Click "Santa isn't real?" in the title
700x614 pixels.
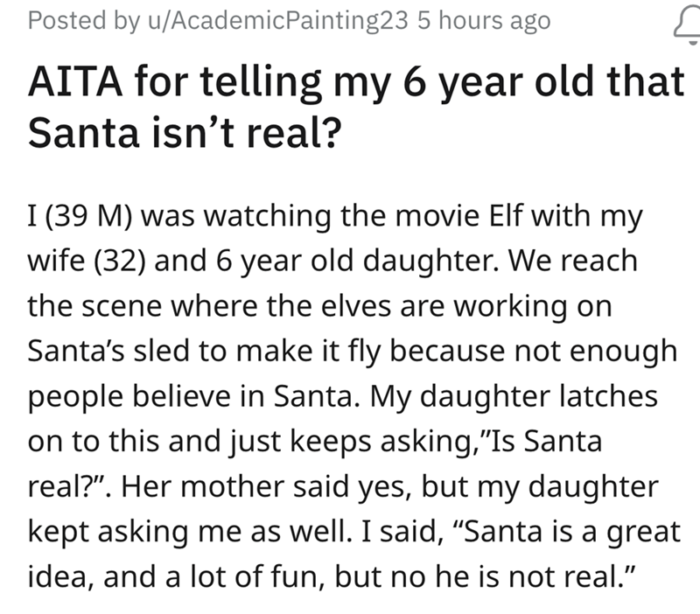(x=184, y=135)
